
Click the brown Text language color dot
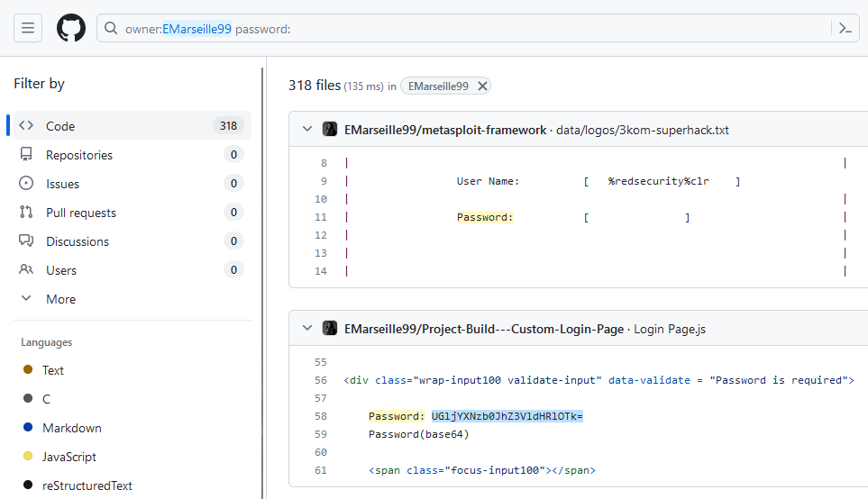coord(28,369)
